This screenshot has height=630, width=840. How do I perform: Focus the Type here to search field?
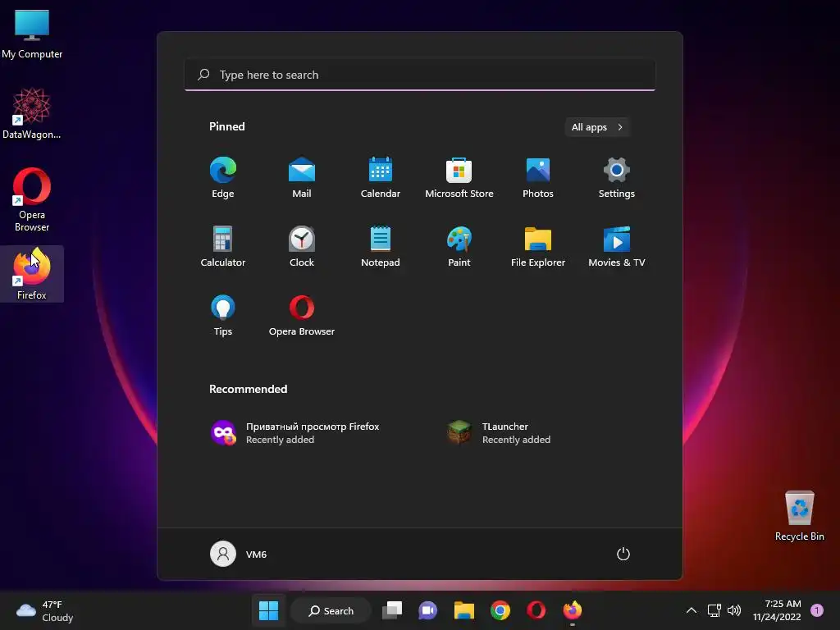[x=420, y=75]
